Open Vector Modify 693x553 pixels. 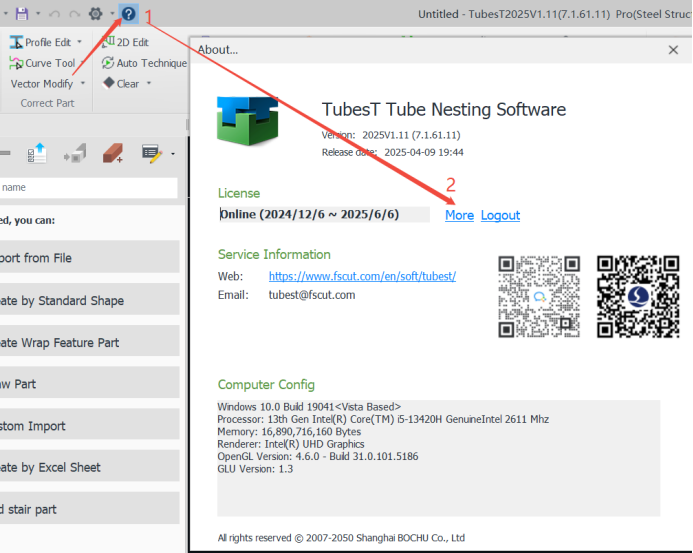[x=42, y=84]
